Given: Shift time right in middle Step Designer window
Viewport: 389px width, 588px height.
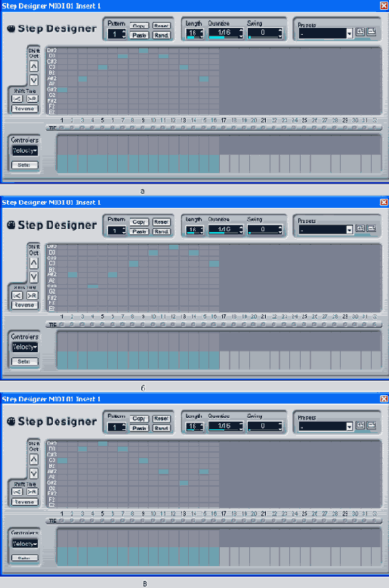Looking at the screenshot, I should (32, 296).
